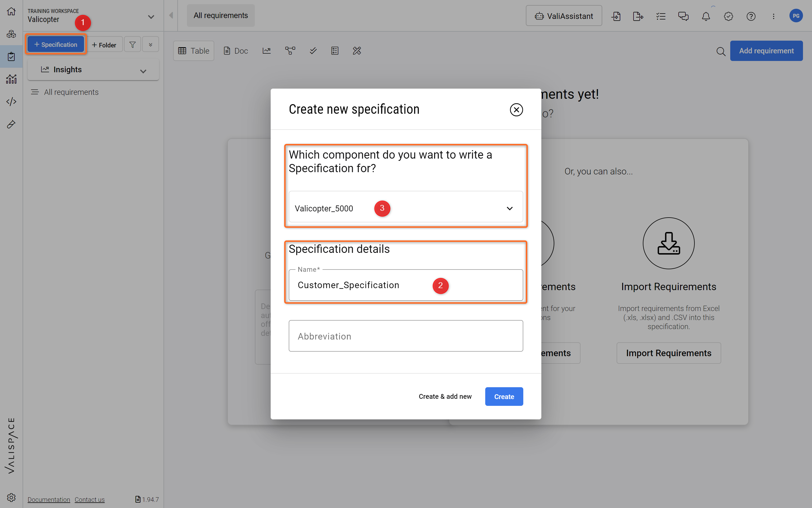812x508 pixels.
Task: Open the notifications bell
Action: point(706,16)
